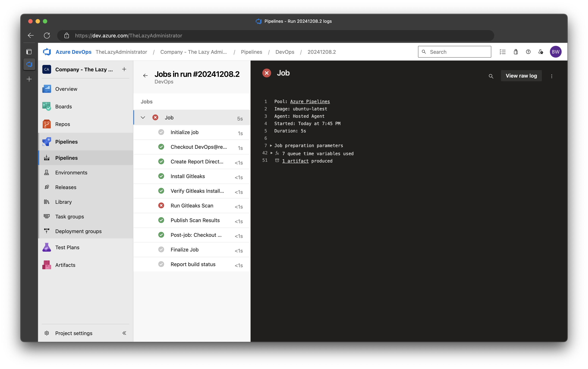Open the work items checklist icon
Viewport: 588px width, 369px height.
[x=503, y=52]
